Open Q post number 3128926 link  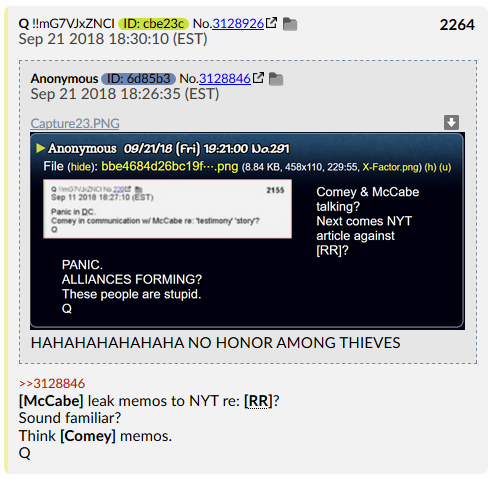pos(238,24)
